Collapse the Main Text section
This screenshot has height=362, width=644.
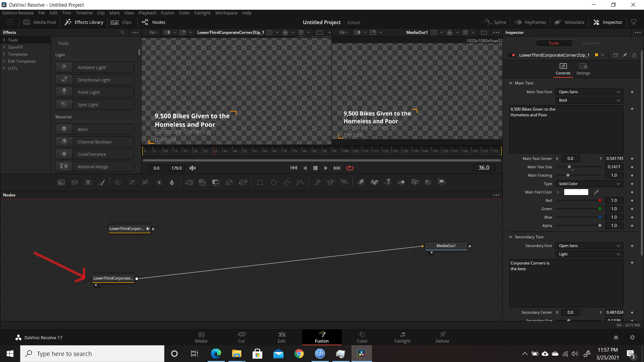point(511,83)
